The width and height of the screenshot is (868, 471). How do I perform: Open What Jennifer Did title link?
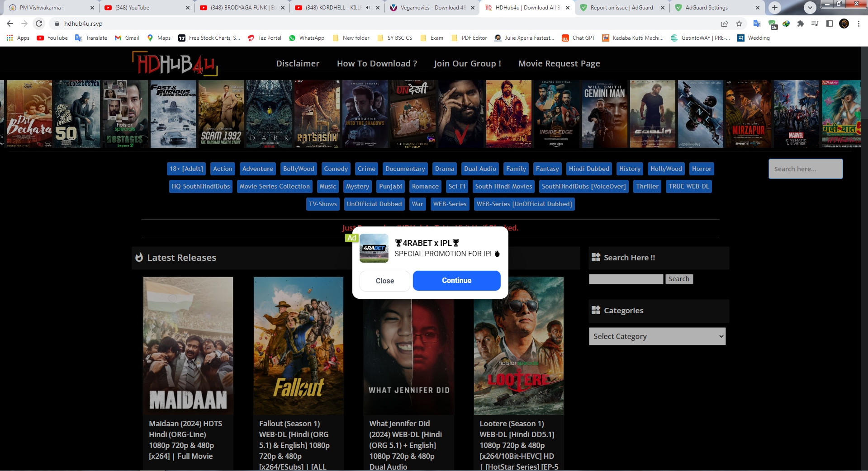[406, 445]
